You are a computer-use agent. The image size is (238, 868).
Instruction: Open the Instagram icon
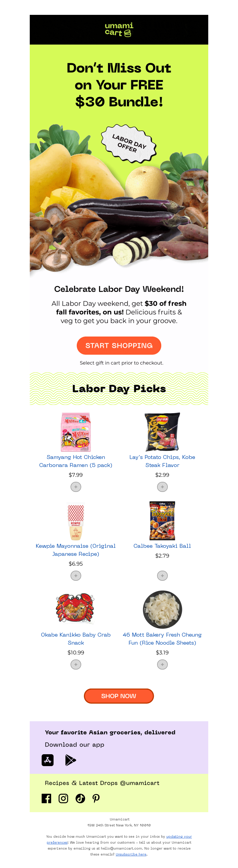point(63,798)
